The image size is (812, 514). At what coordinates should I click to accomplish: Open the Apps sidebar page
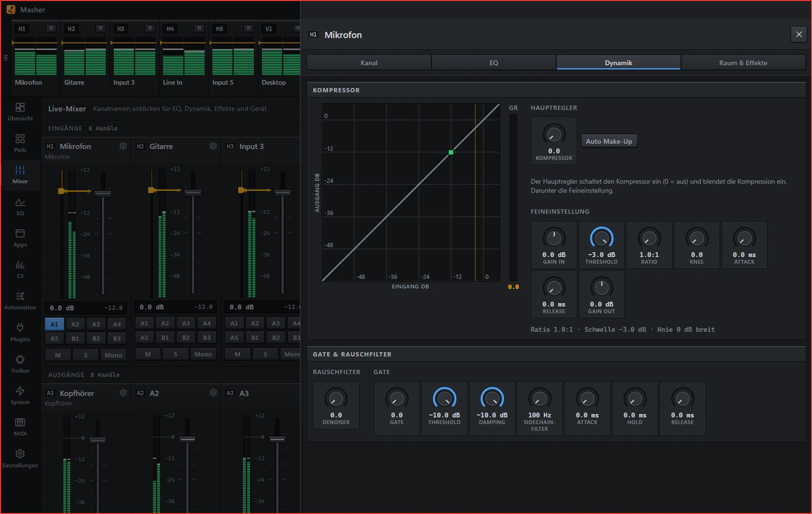[x=20, y=238]
